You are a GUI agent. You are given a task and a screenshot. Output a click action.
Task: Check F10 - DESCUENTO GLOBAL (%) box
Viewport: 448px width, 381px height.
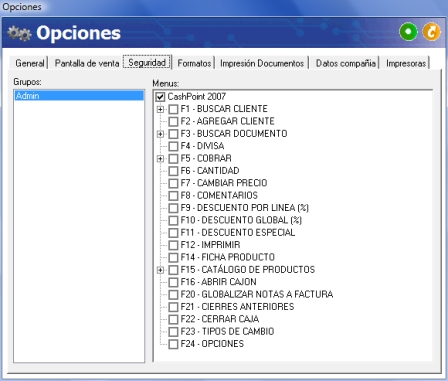pos(173,220)
